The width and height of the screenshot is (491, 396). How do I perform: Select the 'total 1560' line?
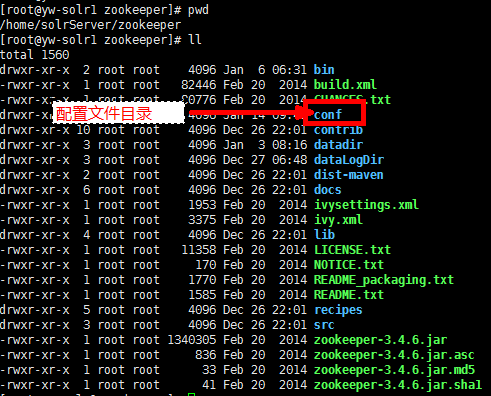35,55
